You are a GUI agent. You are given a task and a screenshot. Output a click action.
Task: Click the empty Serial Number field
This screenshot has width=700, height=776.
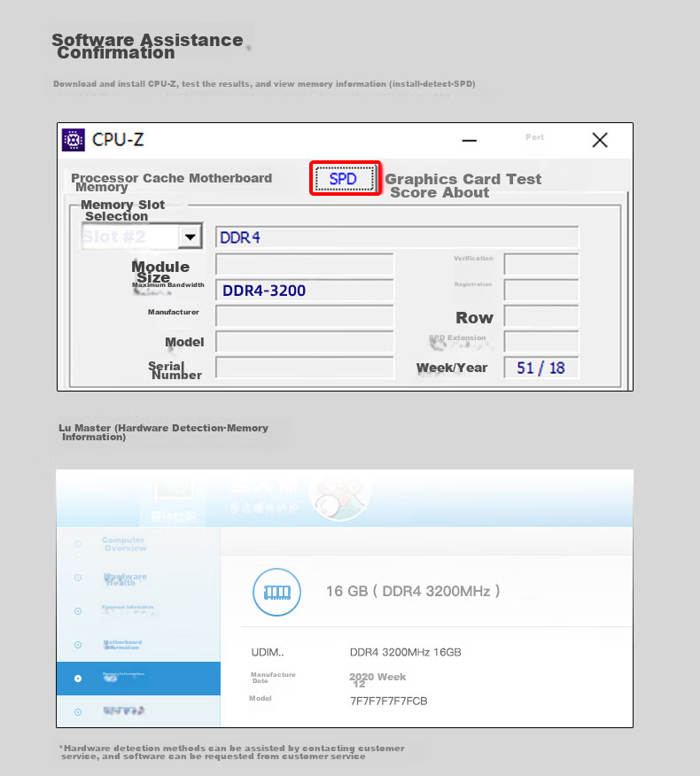305,368
